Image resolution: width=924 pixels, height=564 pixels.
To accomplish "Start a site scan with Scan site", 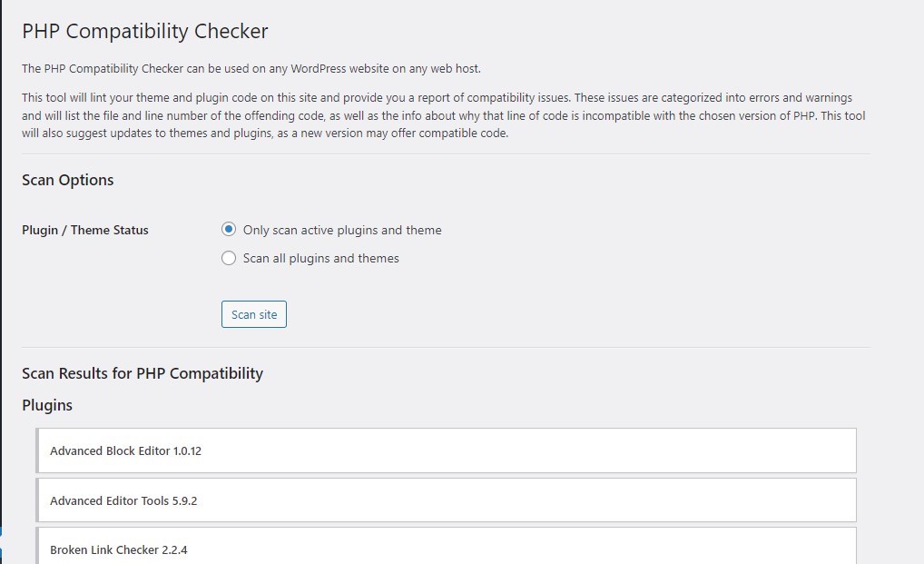I will click(253, 313).
